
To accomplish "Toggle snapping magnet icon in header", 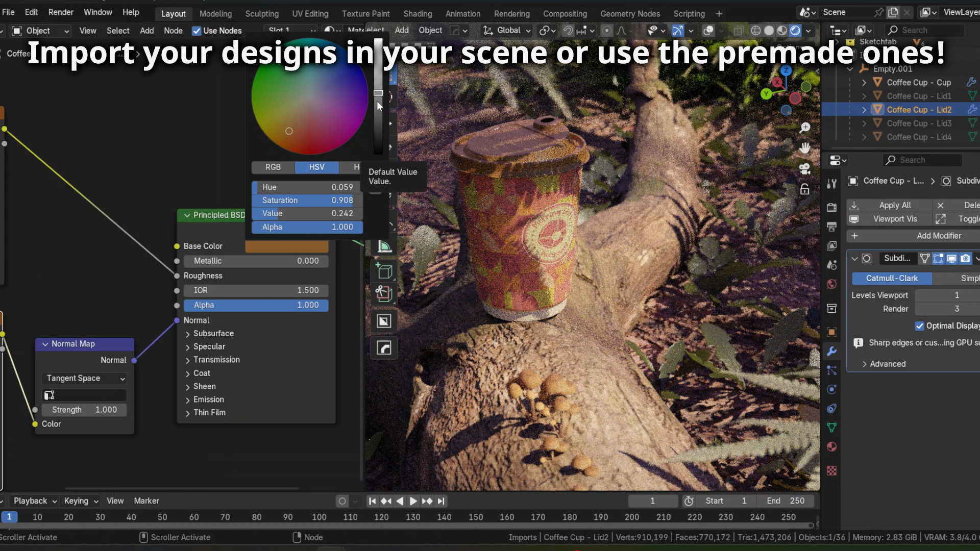I will tap(568, 31).
